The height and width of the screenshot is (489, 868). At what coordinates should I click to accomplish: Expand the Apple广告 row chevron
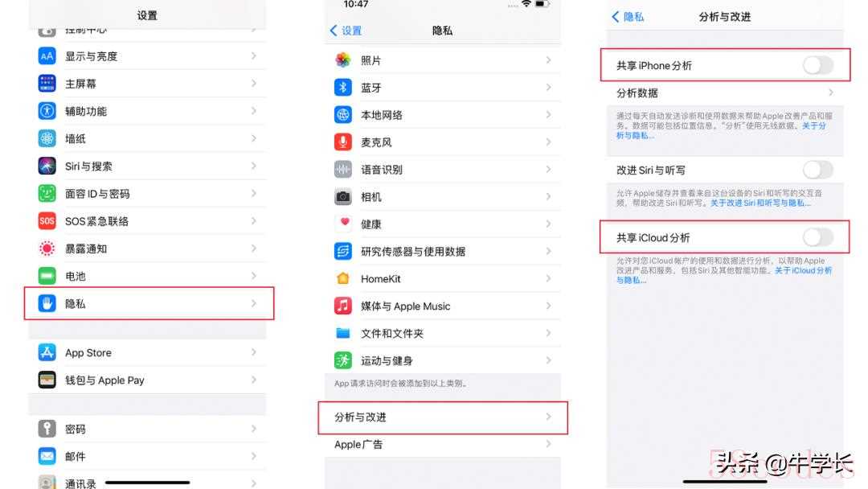(549, 444)
